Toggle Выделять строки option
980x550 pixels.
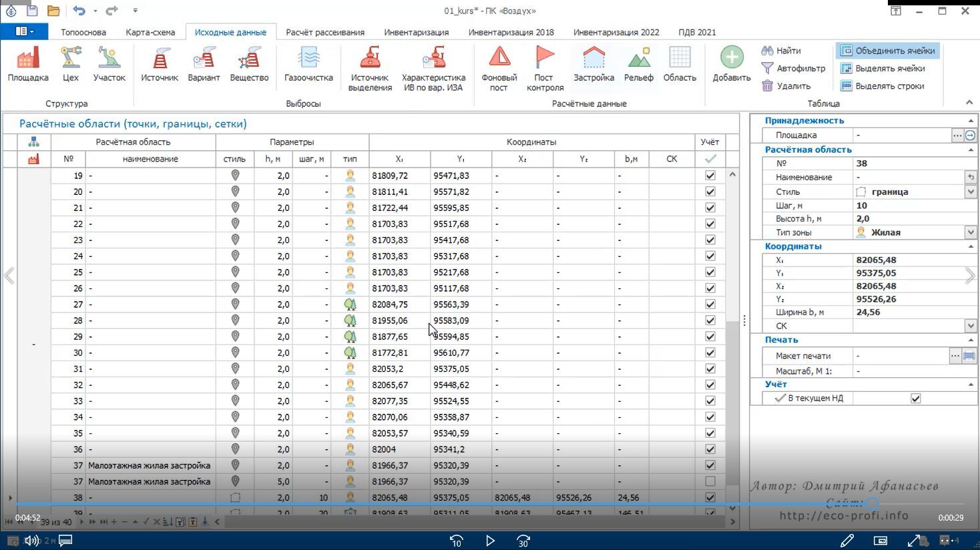(x=882, y=86)
